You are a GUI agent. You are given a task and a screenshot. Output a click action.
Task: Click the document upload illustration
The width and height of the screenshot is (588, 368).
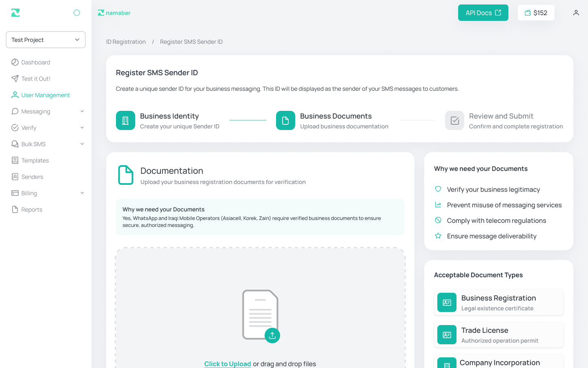pyautogui.click(x=261, y=315)
